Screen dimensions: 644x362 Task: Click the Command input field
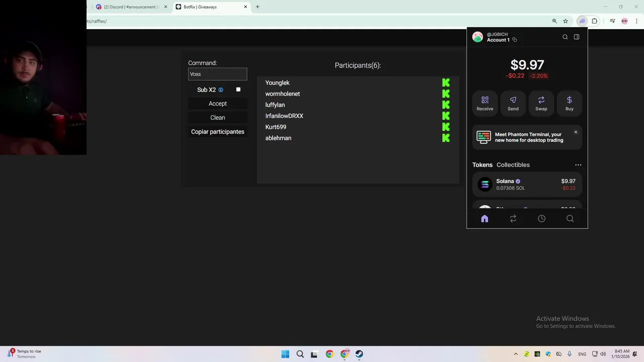click(x=217, y=74)
